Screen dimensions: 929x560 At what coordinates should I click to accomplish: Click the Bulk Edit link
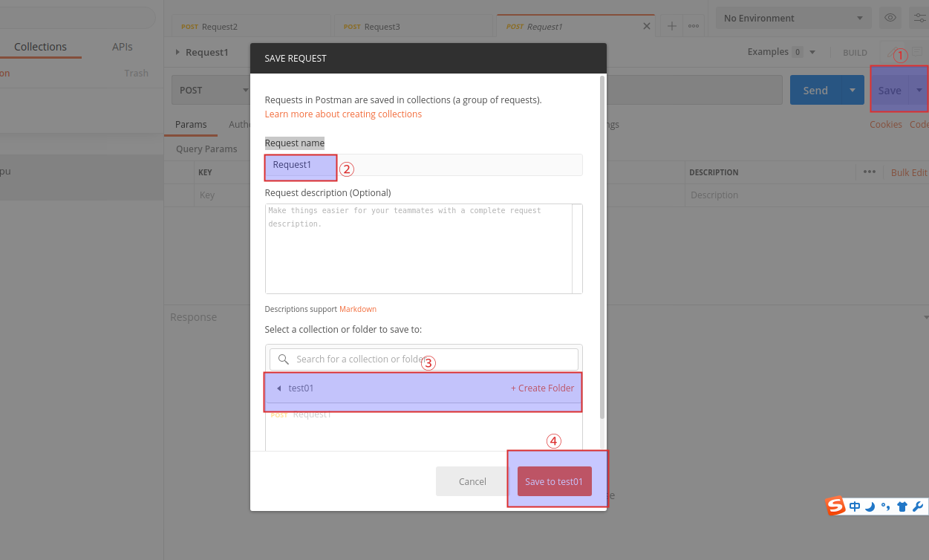[909, 172]
